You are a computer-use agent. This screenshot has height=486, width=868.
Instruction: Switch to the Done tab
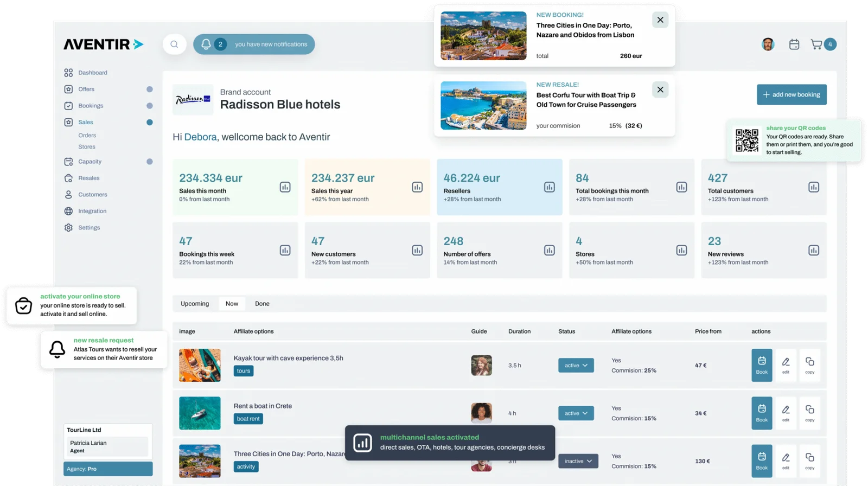pos(262,304)
